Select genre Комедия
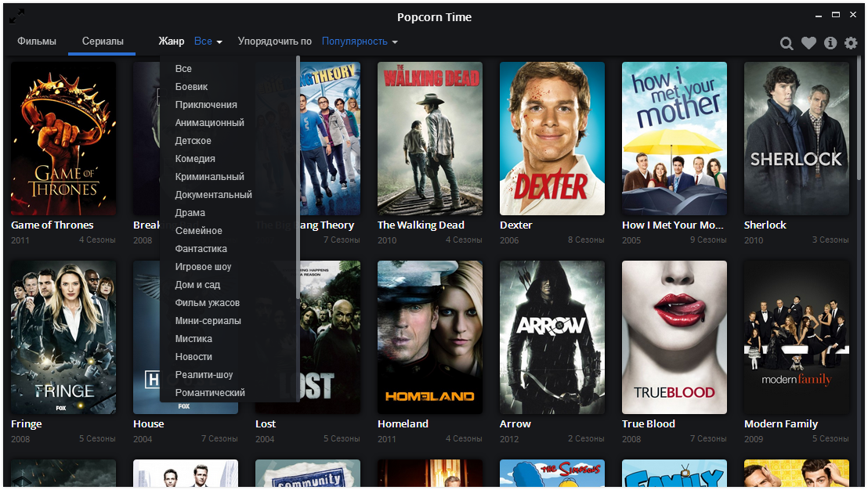 tap(195, 159)
